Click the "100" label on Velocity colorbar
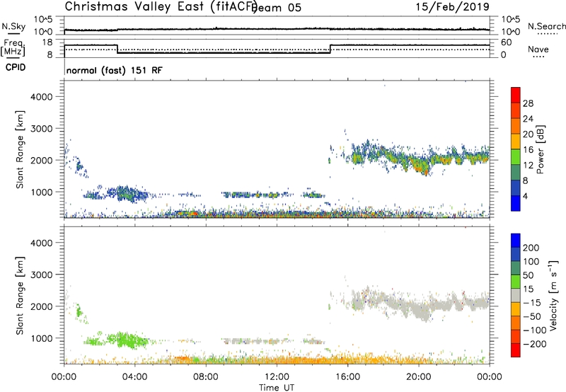566x392 pixels. click(x=531, y=261)
